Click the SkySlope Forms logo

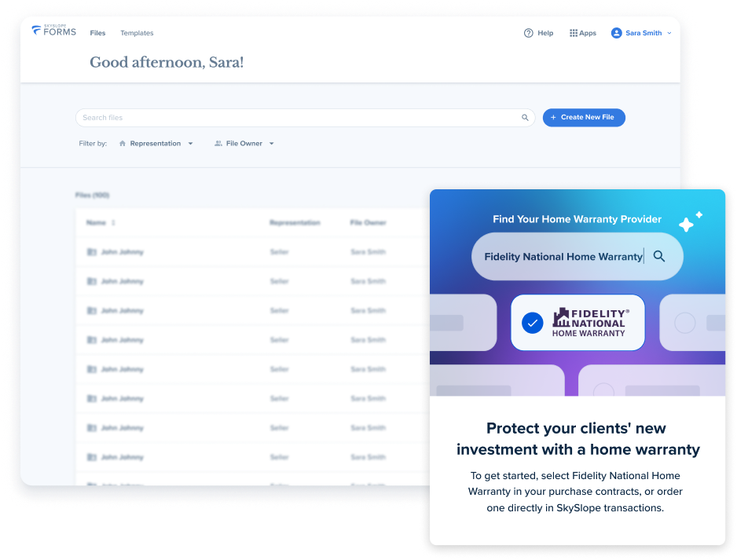click(x=53, y=31)
